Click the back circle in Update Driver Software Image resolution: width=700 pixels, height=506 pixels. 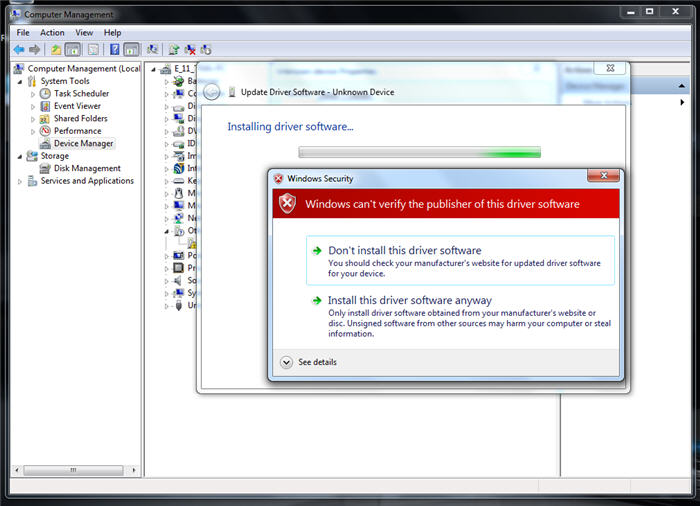coord(212,92)
